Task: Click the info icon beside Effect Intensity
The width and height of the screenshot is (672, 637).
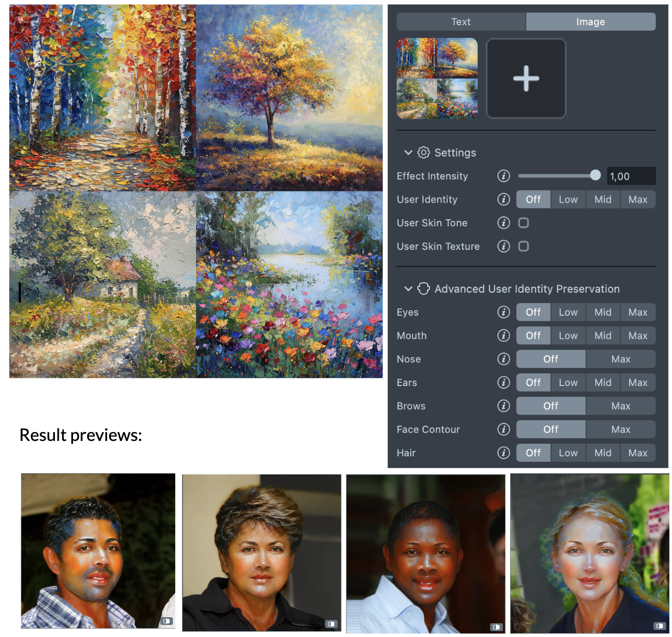Action: 503,176
